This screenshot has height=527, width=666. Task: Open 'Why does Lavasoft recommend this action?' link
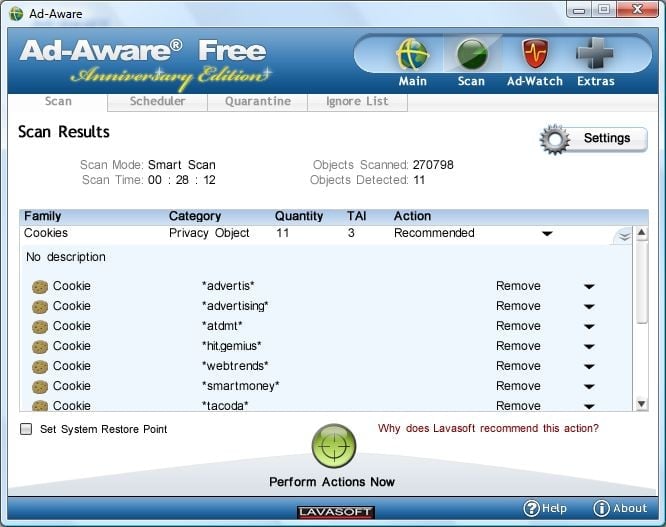488,428
